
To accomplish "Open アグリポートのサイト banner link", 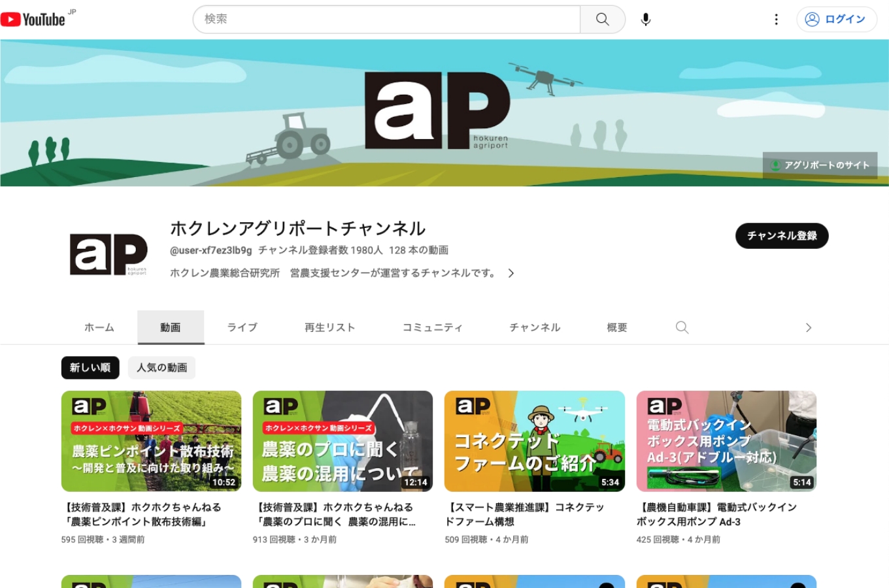I will pyautogui.click(x=820, y=165).
